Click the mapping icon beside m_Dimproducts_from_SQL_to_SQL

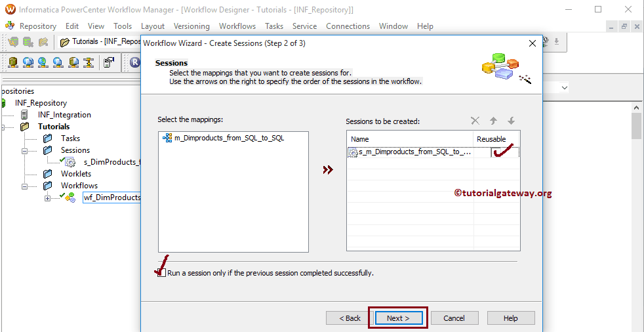click(x=167, y=138)
